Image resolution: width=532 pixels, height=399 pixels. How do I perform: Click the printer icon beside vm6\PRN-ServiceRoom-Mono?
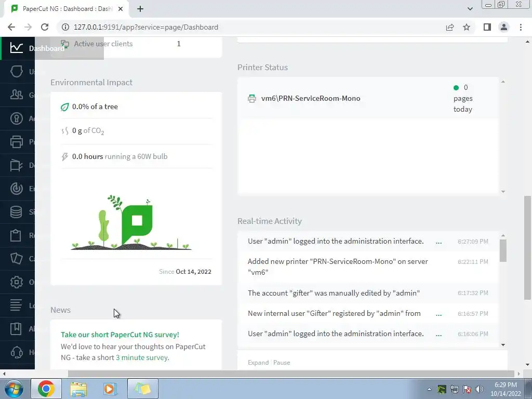coord(252,99)
